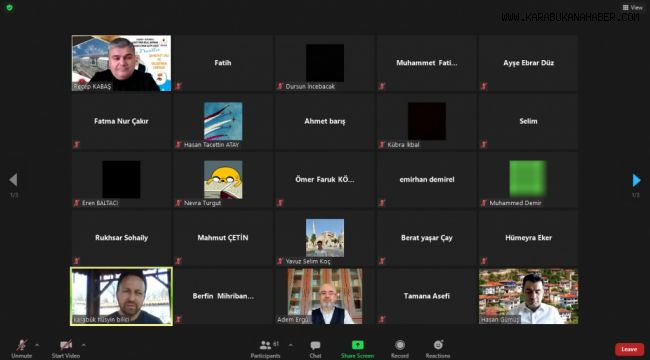Click muted mic icon on Ayşe Ebrar Düz tile
Screen dimensions: 650x360
pyautogui.click(x=484, y=86)
